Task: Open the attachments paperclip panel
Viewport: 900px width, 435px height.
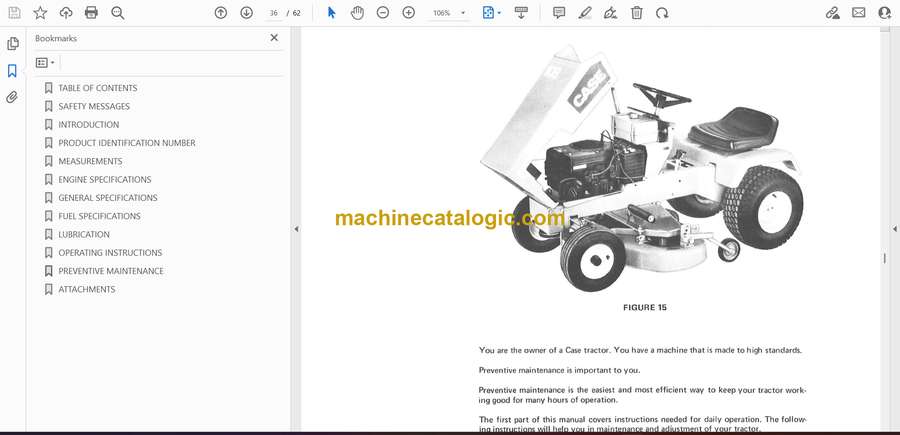Action: coord(12,97)
